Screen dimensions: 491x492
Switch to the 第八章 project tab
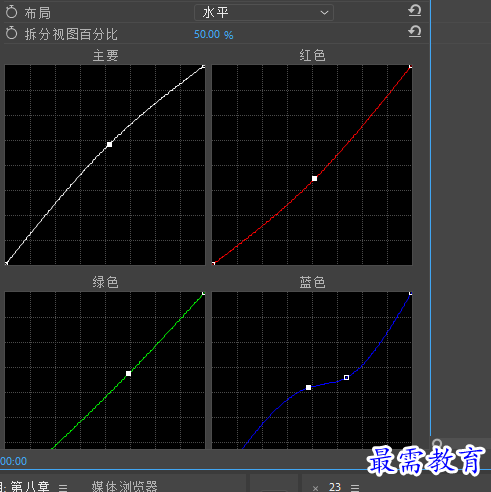(x=30, y=486)
